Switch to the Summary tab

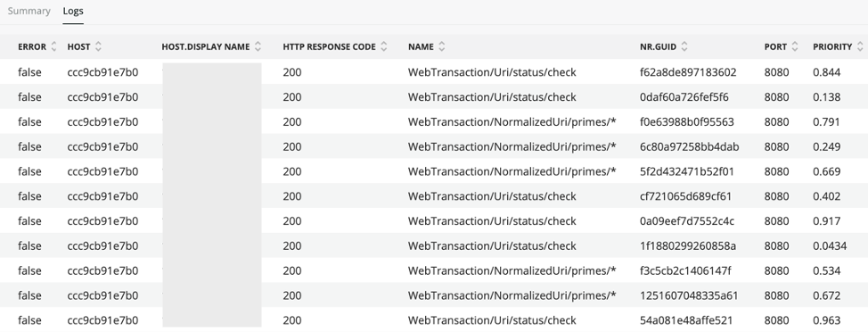(x=29, y=11)
